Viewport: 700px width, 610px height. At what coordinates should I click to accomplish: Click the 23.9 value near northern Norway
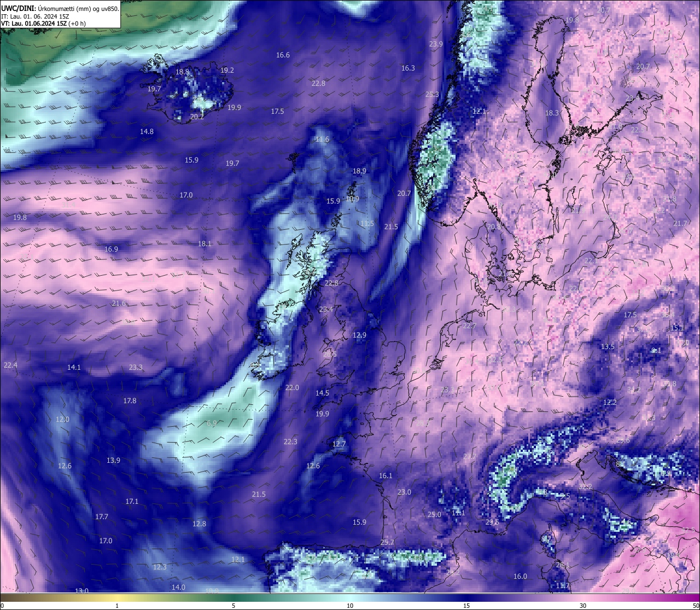pos(436,44)
